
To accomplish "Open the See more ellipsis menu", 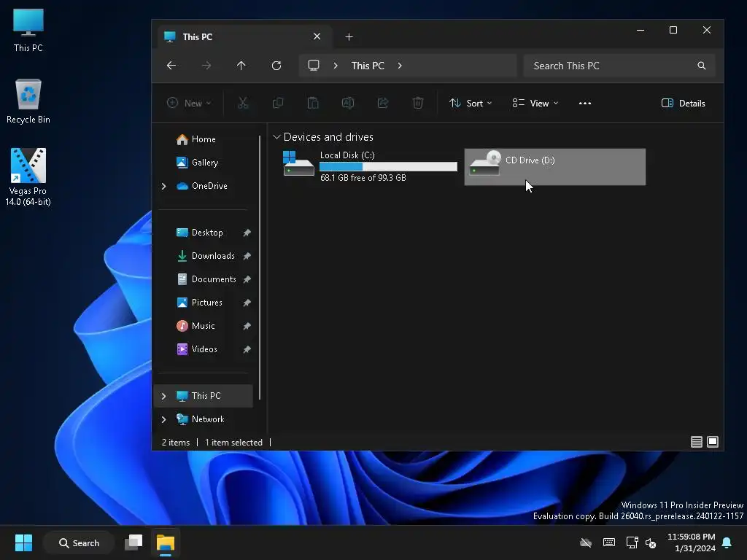I will (x=585, y=104).
